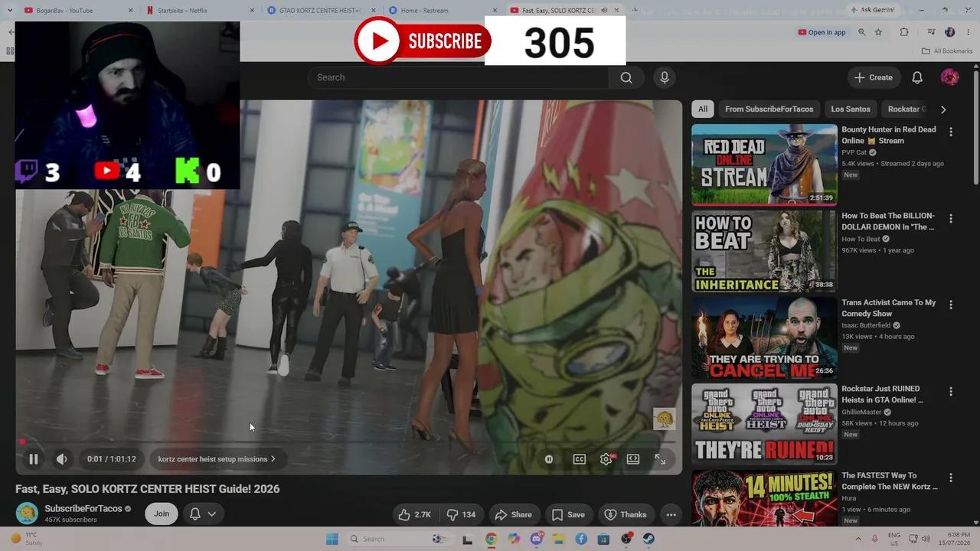980x551 pixels.
Task: Open the zoom magnifier icon in the address bar
Action: (861, 32)
